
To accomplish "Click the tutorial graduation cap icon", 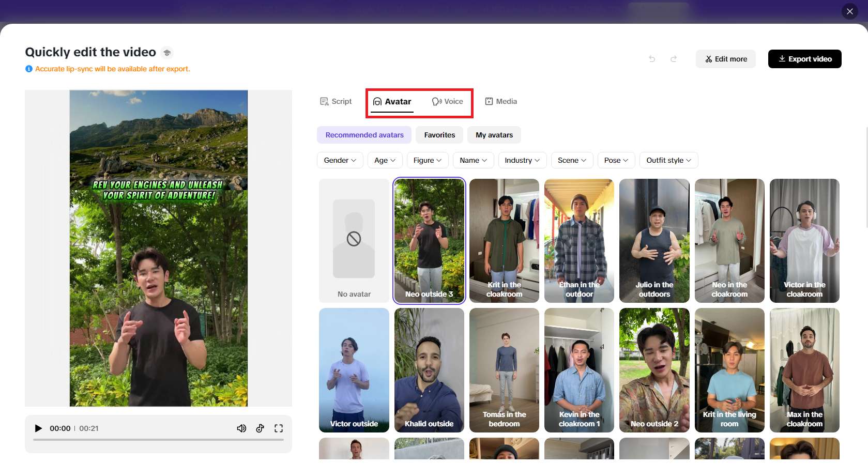I will click(166, 53).
